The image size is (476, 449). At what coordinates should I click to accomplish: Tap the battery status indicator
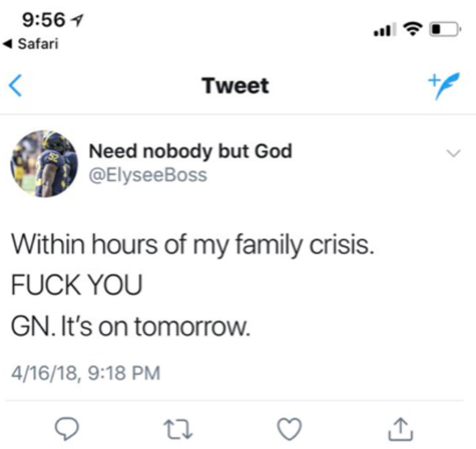pyautogui.click(x=445, y=29)
